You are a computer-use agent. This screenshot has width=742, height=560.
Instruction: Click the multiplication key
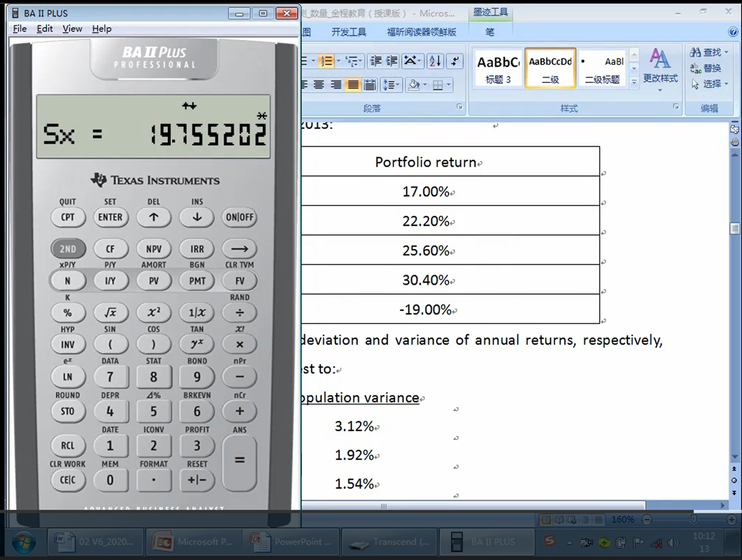tap(240, 344)
